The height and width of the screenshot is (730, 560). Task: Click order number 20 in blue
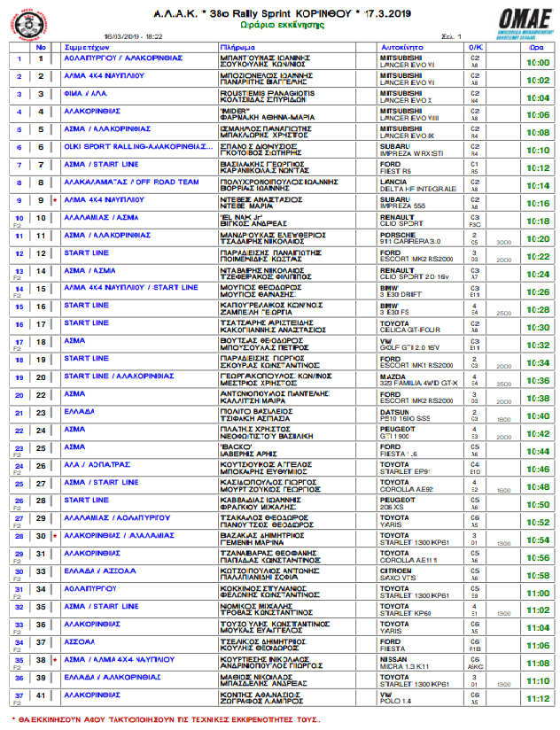pyautogui.click(x=19, y=396)
